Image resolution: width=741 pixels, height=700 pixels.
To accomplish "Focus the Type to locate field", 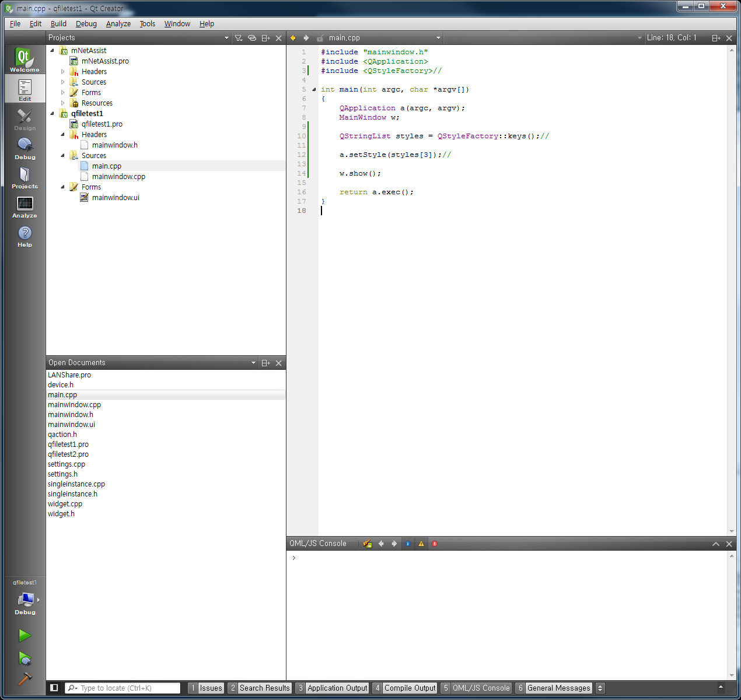I will pos(123,688).
